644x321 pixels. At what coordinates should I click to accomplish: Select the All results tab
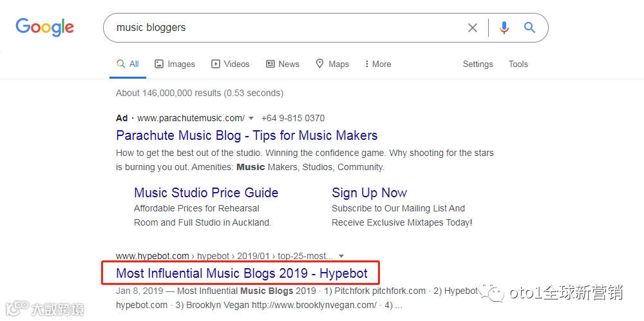pyautogui.click(x=128, y=64)
